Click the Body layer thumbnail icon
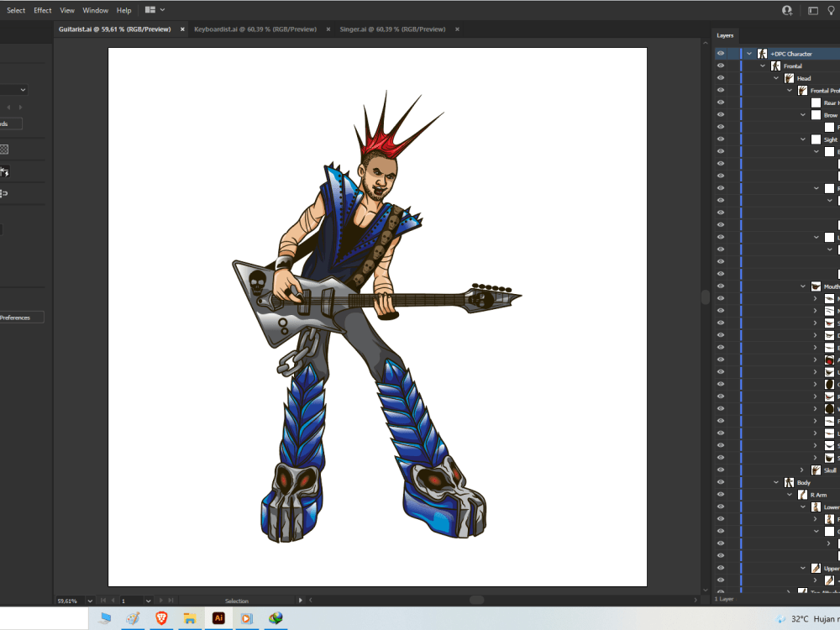The image size is (840, 630). (789, 483)
